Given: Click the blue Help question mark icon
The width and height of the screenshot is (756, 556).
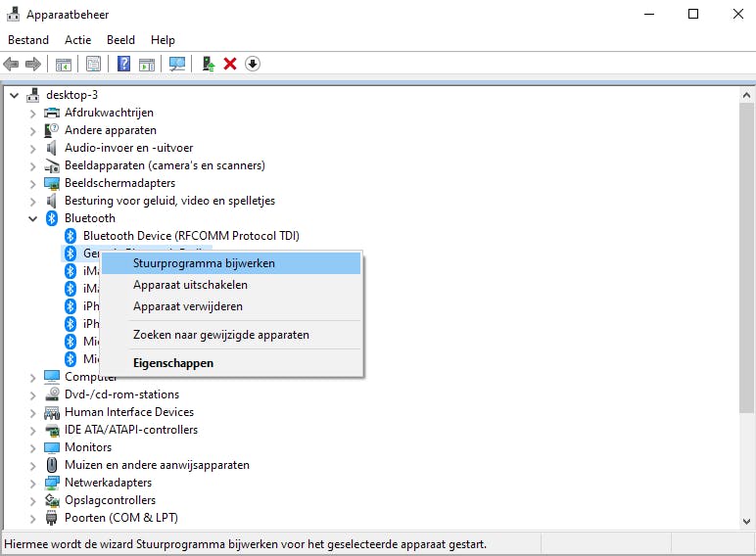Looking at the screenshot, I should coord(124,64).
